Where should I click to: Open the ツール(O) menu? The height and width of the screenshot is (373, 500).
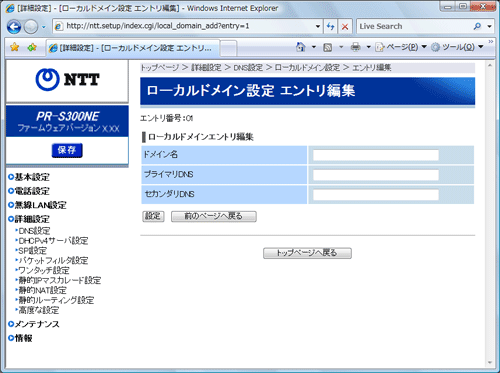(x=457, y=47)
